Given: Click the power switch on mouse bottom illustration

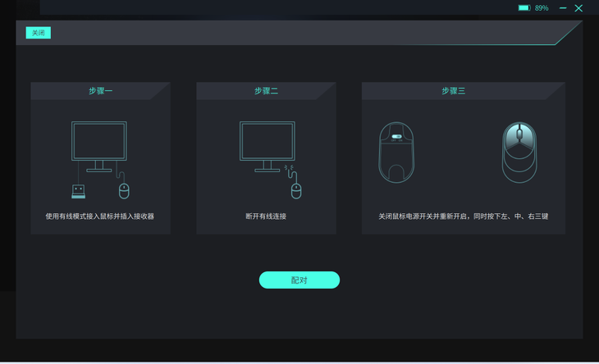Looking at the screenshot, I should coord(396,136).
